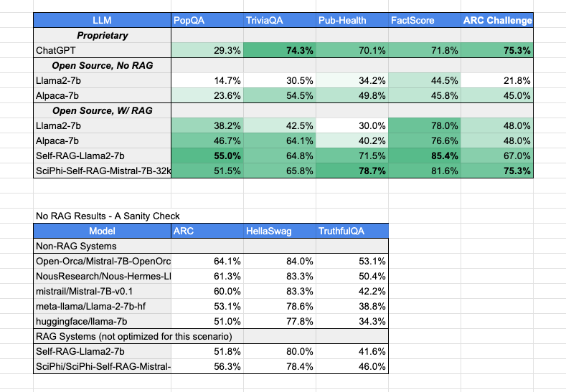The height and width of the screenshot is (392, 566).
Task: Select the HellaSwag column header
Action: (280, 231)
